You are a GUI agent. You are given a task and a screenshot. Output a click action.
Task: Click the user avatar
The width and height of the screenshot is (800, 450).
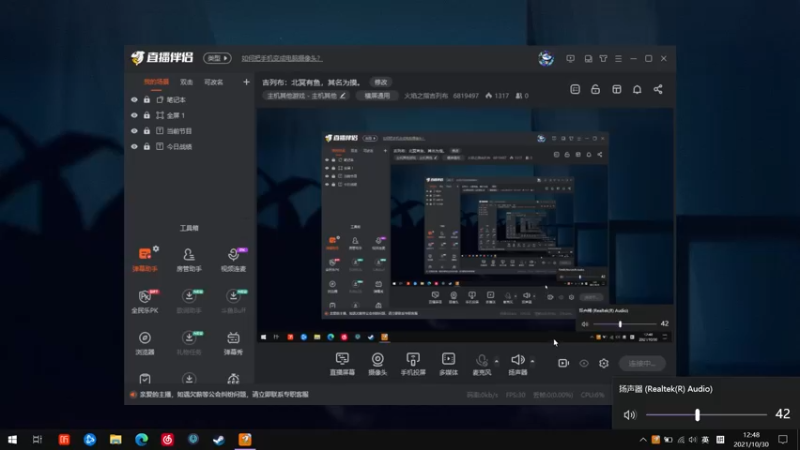[546, 58]
